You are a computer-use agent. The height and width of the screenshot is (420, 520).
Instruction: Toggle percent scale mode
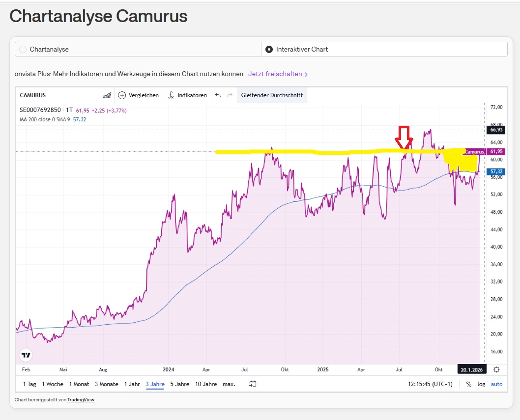tap(469, 384)
